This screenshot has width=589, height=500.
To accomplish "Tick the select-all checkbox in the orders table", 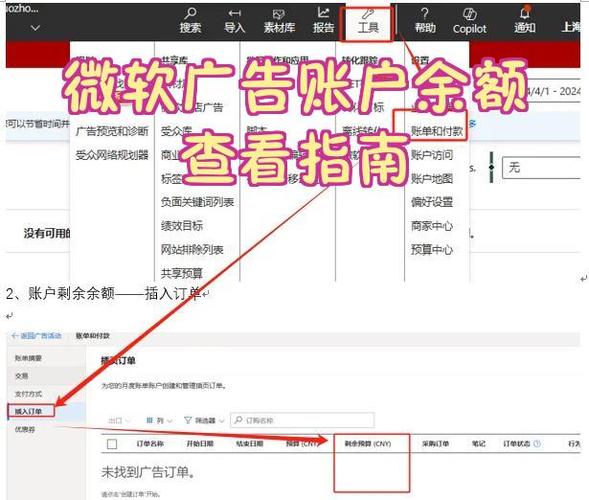I will click(x=112, y=444).
